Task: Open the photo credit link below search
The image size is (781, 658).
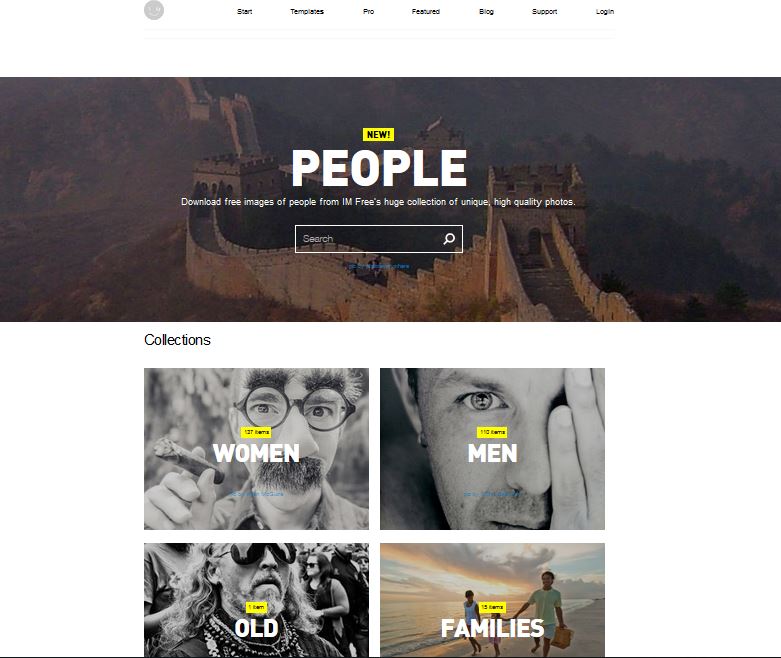Action: (379, 266)
